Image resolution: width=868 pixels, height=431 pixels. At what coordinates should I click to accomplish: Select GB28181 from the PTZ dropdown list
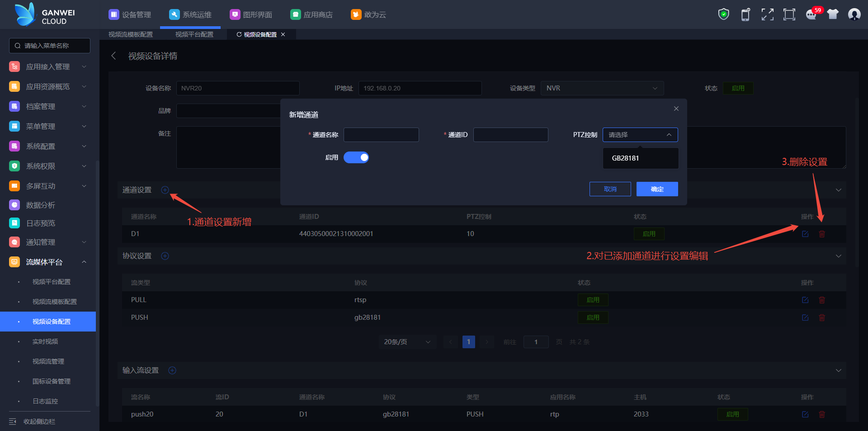(x=626, y=158)
